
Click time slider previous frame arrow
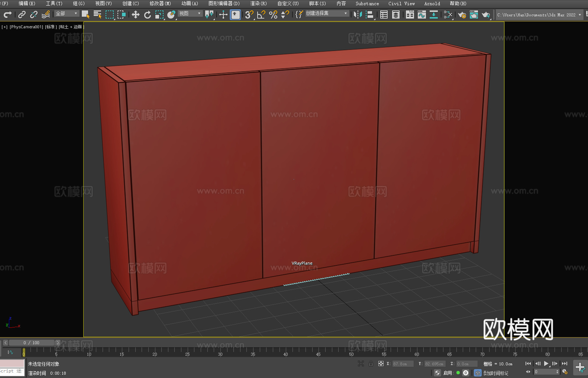pos(6,343)
